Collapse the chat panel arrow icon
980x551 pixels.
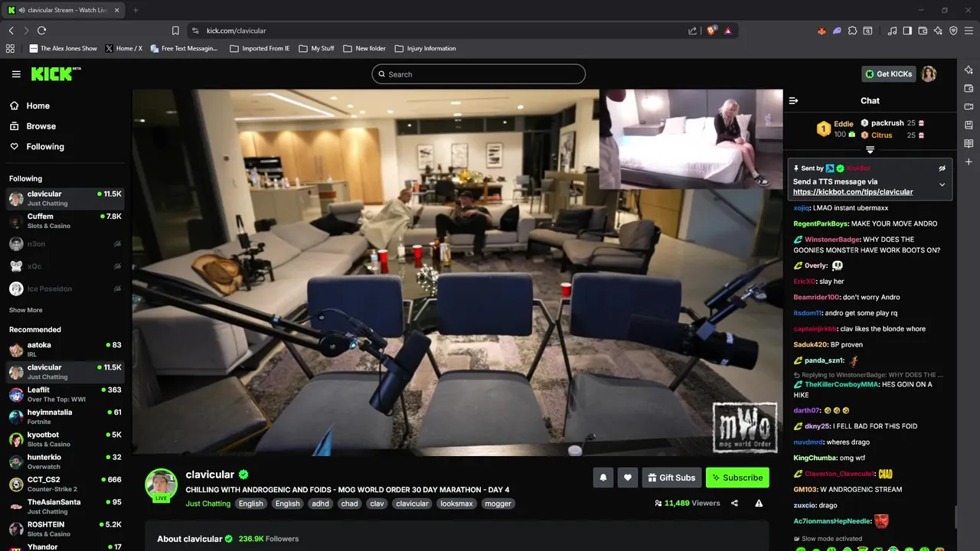pos(793,100)
